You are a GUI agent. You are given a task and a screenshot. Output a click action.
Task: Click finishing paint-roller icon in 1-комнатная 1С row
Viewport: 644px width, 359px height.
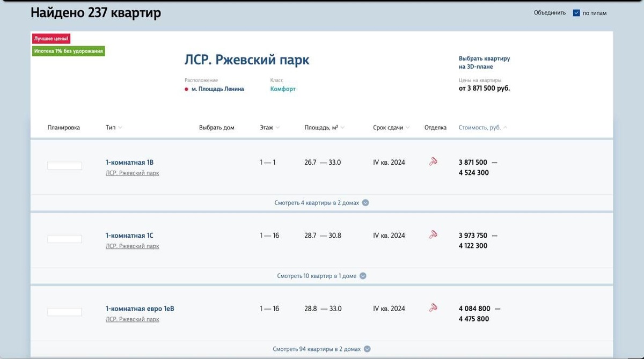(x=433, y=234)
